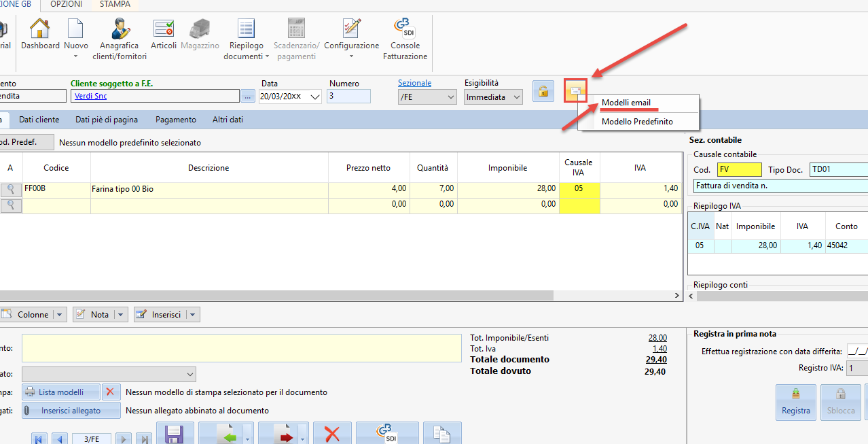Open Console Fatturazione
The height and width of the screenshot is (444, 868).
[x=405, y=39]
